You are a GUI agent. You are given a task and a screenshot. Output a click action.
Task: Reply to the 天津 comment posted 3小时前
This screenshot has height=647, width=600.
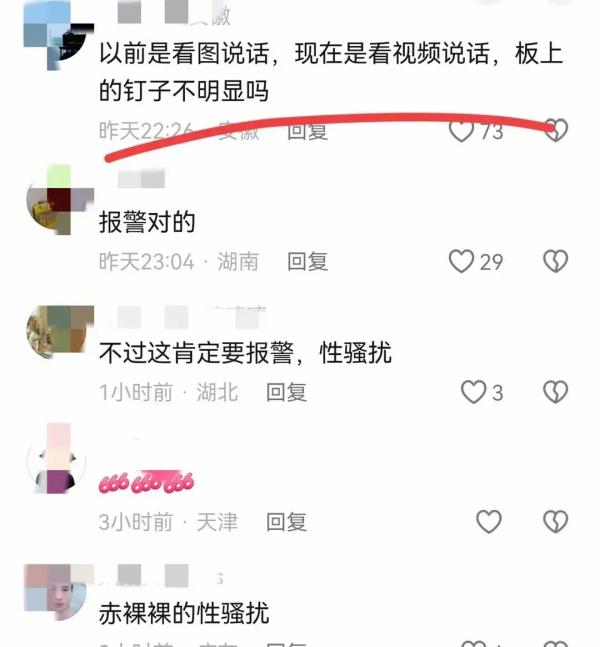pos(286,522)
